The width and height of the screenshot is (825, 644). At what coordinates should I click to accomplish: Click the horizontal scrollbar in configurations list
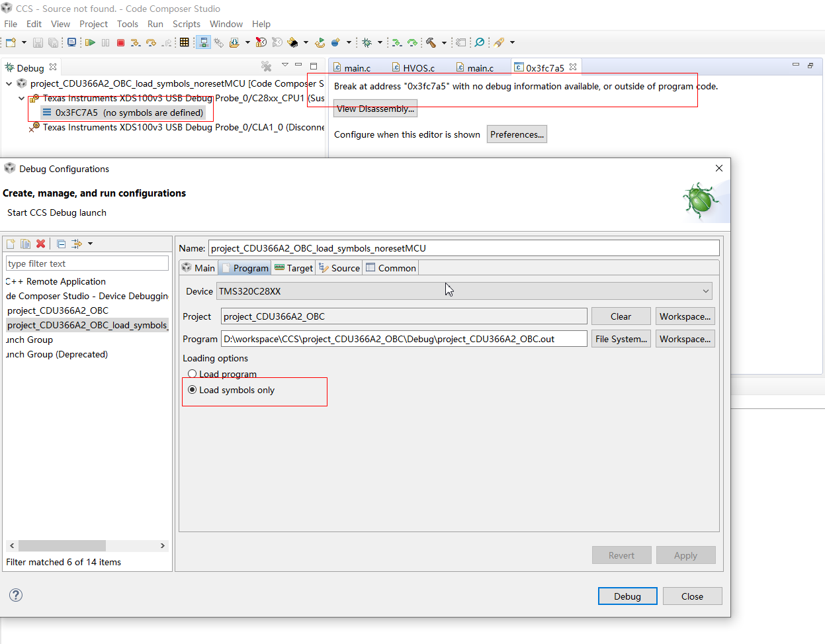[62, 546]
